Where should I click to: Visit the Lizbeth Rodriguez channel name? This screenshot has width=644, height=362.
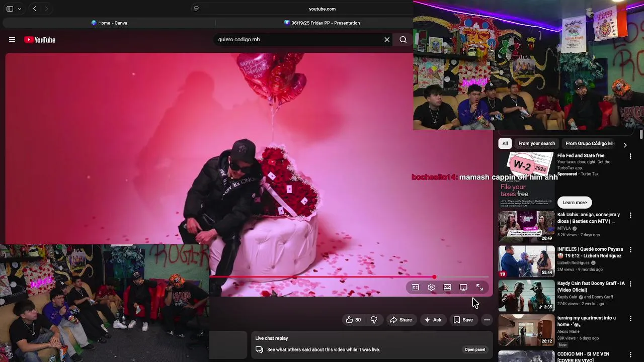pyautogui.click(x=574, y=263)
